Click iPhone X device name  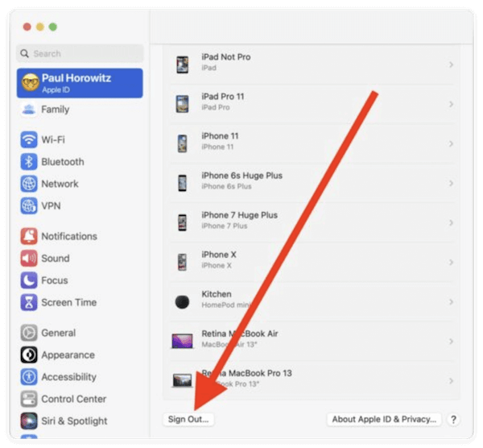[x=219, y=255]
